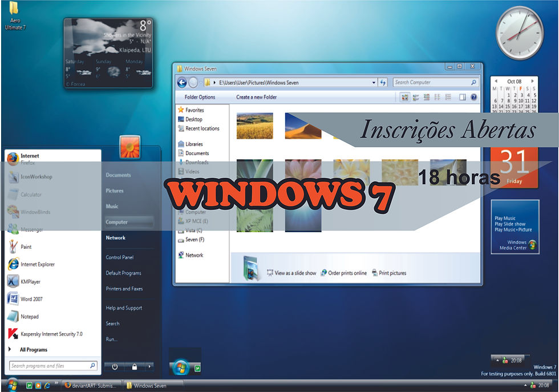This screenshot has height=392, width=559.
Task: Select the green fern picture thumbnail
Action: pyautogui.click(x=254, y=219)
